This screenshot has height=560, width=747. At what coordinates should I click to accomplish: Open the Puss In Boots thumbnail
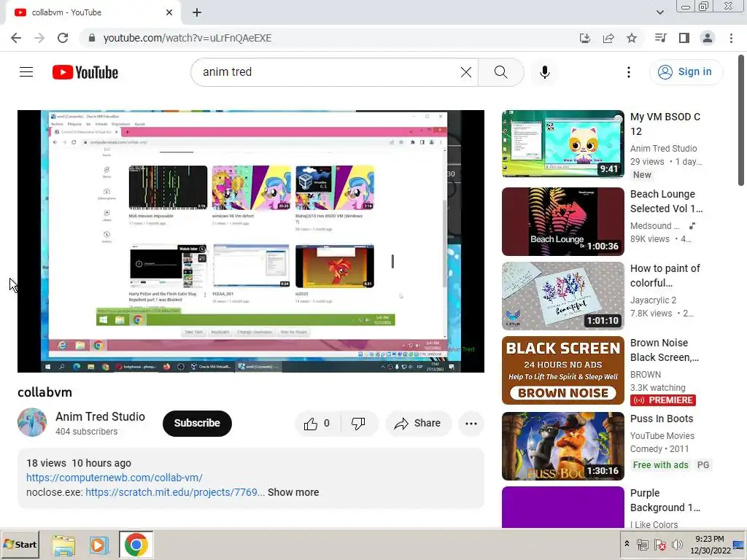pyautogui.click(x=562, y=446)
